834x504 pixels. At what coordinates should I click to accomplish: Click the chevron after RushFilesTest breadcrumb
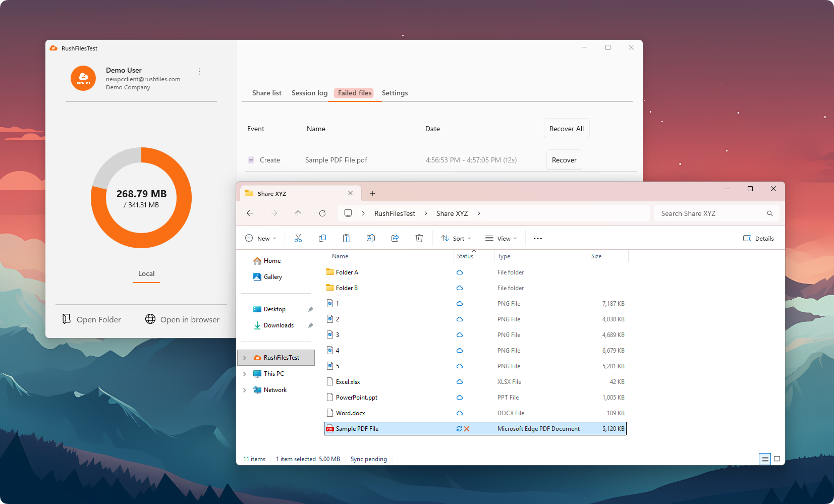click(x=426, y=213)
